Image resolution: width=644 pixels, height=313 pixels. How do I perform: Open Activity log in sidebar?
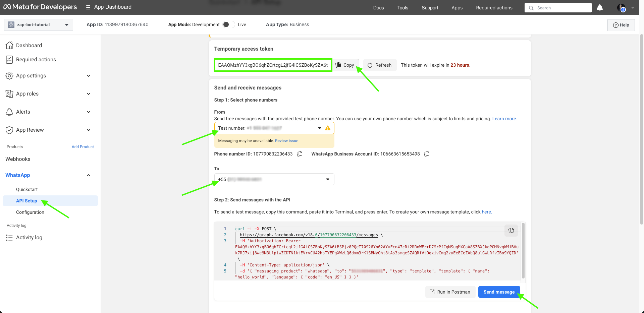pyautogui.click(x=29, y=238)
